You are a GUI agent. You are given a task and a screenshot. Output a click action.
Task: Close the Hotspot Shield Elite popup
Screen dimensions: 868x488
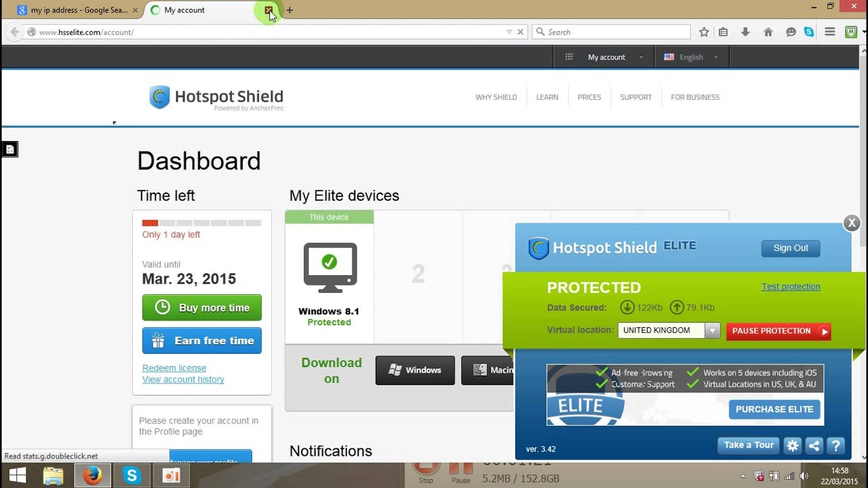852,222
